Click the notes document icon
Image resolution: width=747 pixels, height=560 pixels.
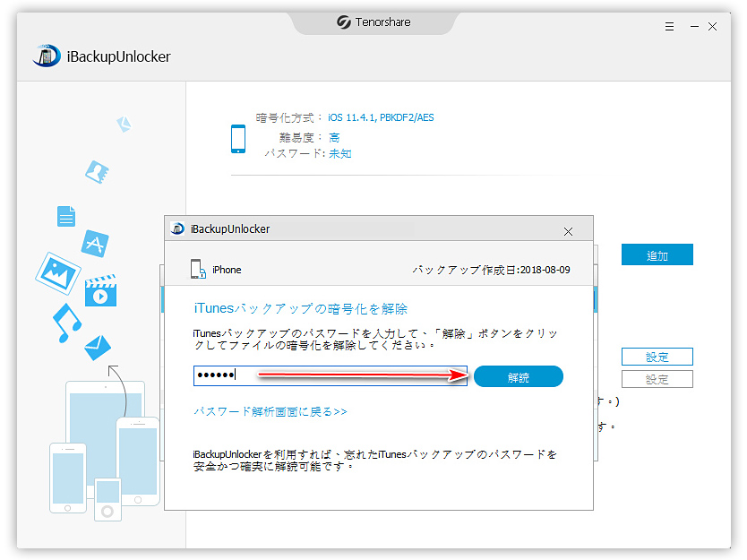pyautogui.click(x=65, y=215)
